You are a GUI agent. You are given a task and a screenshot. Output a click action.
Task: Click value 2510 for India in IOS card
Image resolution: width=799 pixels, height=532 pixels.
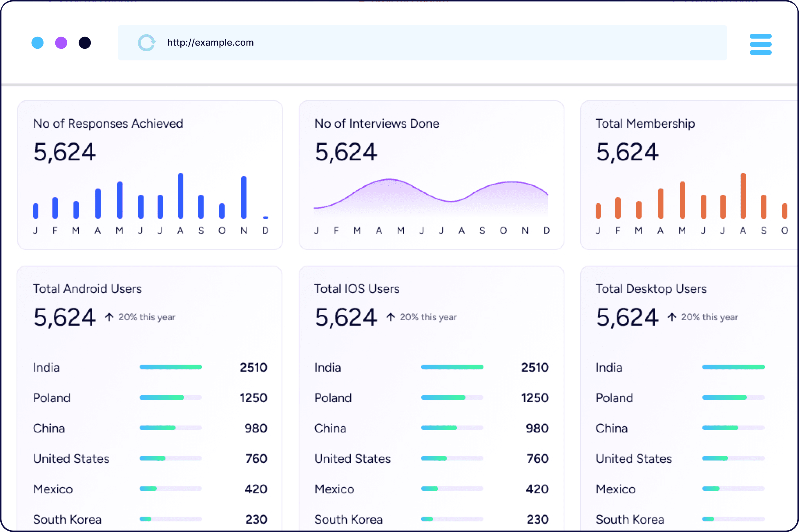click(535, 368)
